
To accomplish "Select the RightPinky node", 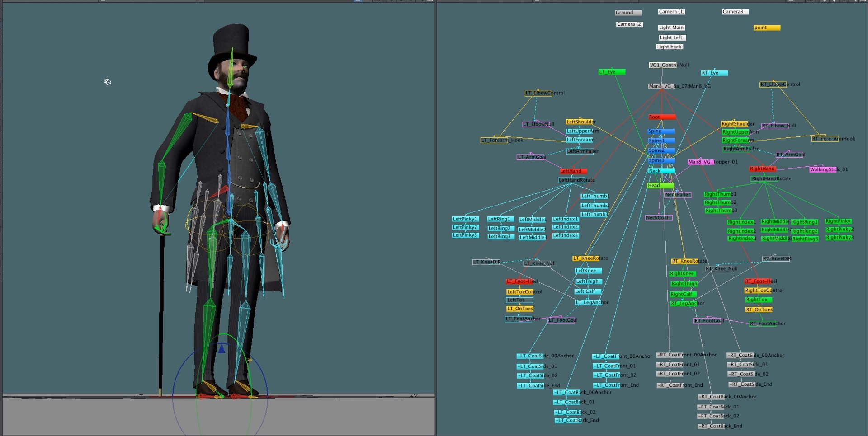I will (838, 221).
